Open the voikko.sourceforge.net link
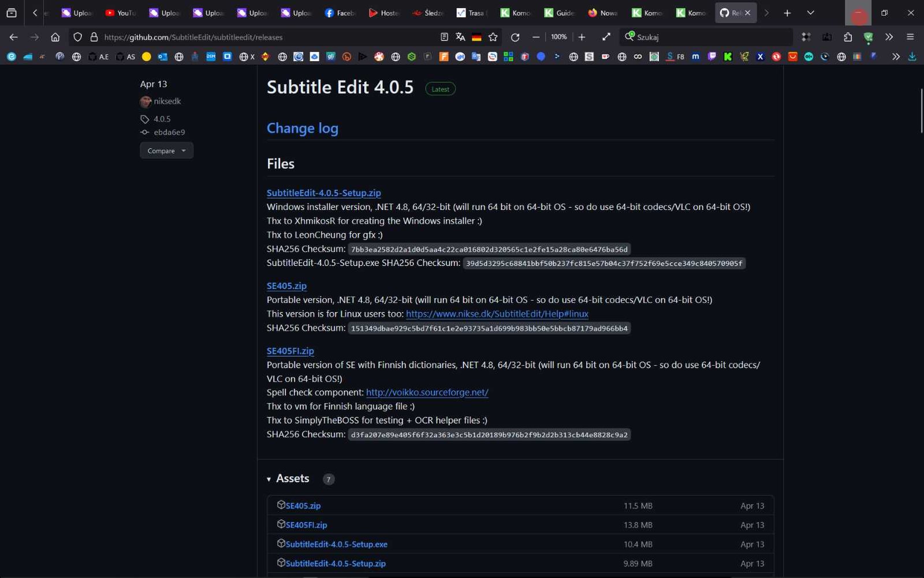Screen dimensions: 924x578 pos(427,392)
